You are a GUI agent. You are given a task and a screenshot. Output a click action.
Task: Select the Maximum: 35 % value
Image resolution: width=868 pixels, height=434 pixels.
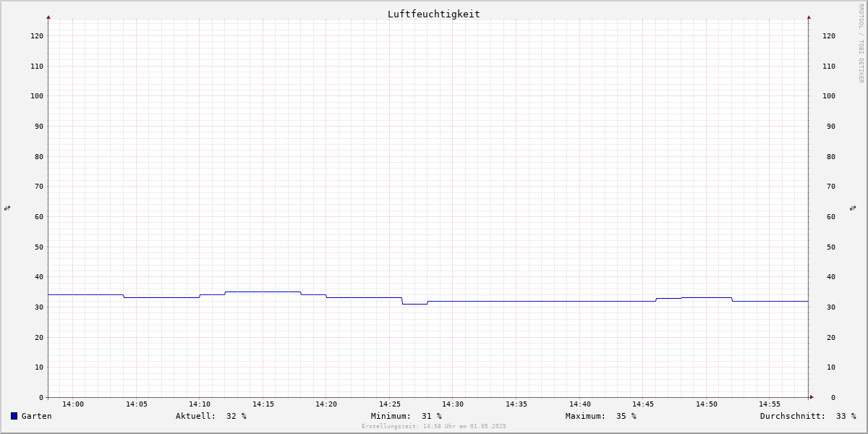601,416
